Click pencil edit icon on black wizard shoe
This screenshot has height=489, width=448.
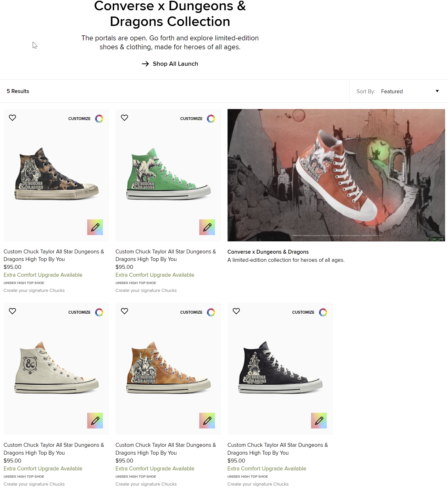(x=319, y=421)
